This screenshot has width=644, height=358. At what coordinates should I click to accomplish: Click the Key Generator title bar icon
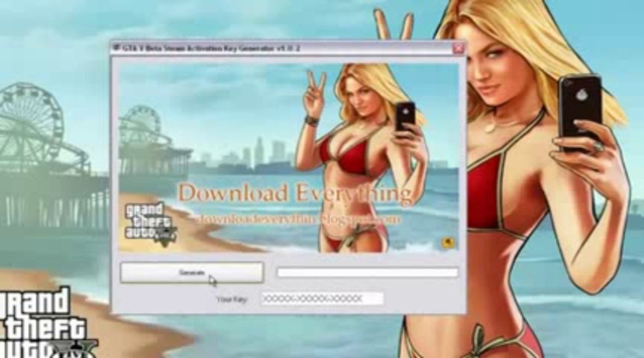pyautogui.click(x=117, y=48)
